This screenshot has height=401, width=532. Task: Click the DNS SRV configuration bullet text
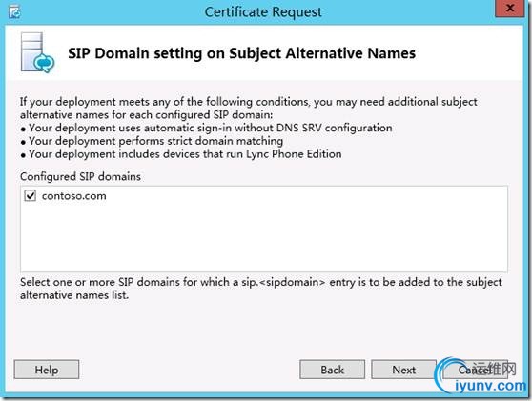coord(211,129)
